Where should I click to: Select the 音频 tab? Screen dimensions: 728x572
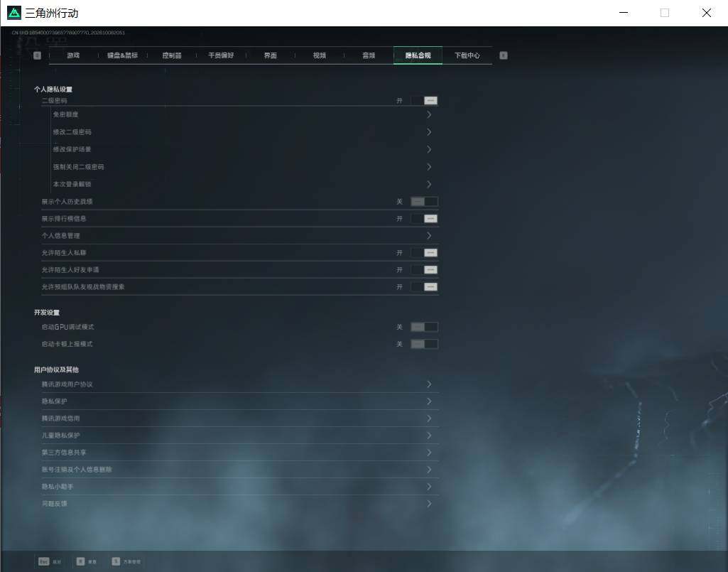[x=369, y=55]
